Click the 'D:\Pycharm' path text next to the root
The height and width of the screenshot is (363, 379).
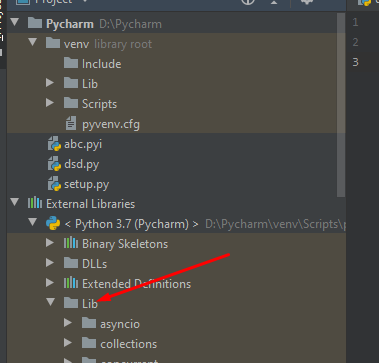point(130,24)
